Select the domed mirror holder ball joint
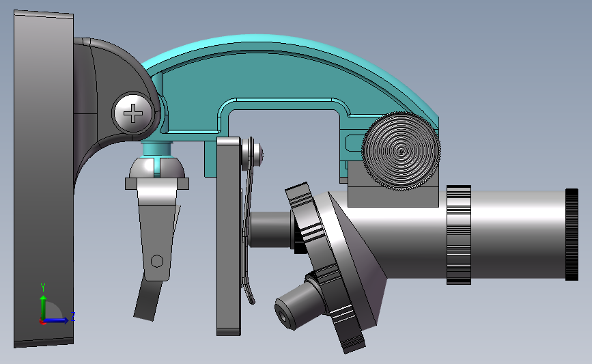Image resolution: width=592 pixels, height=364 pixels. (157, 168)
